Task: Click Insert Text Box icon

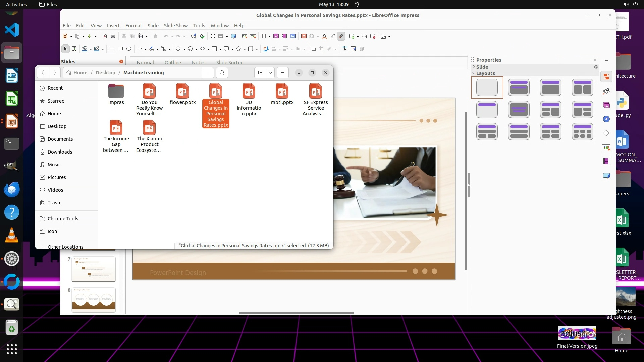Action: (304, 36)
